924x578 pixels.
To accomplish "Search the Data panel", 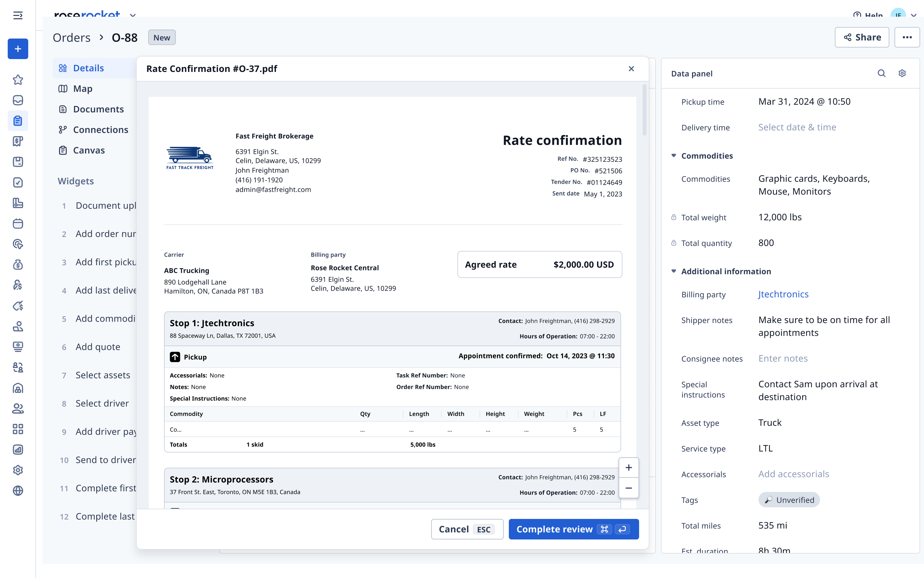I will pos(881,74).
